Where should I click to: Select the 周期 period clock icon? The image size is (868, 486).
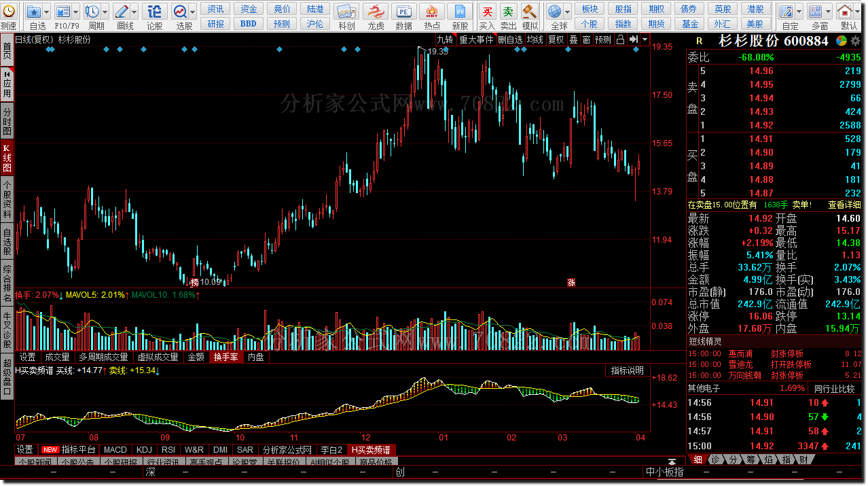pos(92,12)
